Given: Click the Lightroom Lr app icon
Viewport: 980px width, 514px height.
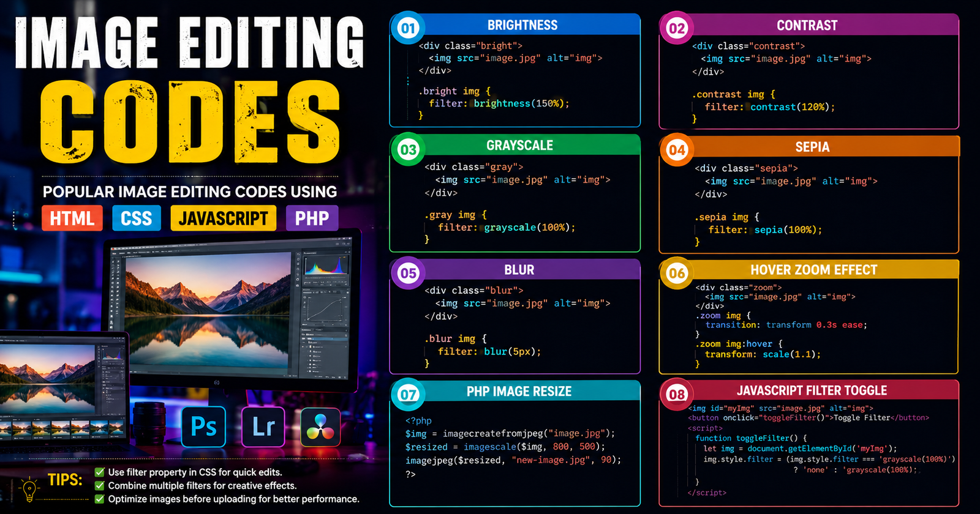Looking at the screenshot, I should click(263, 426).
